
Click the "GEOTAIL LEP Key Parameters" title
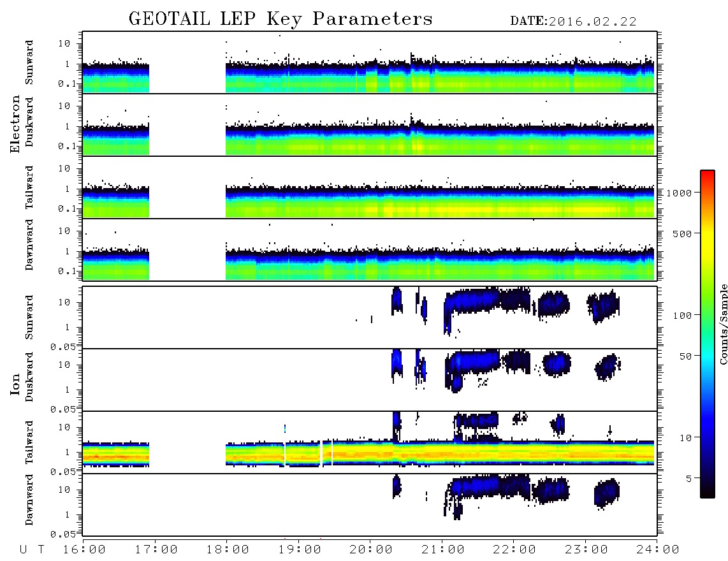(280, 20)
